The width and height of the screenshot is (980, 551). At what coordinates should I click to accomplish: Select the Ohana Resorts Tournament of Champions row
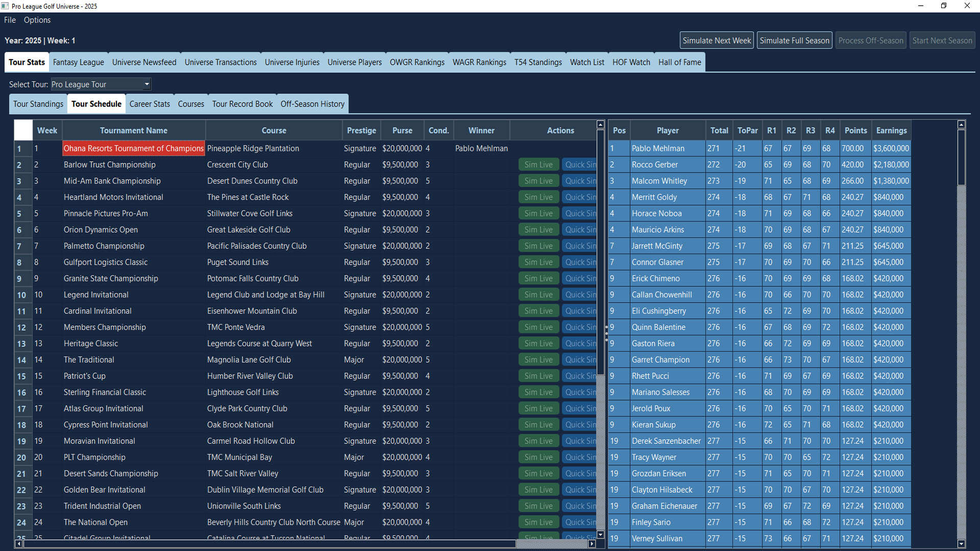(133, 148)
